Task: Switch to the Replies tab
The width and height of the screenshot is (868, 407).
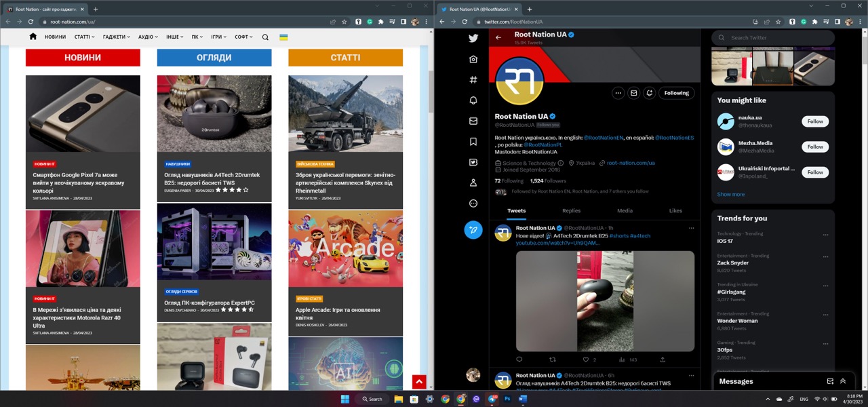Action: [x=572, y=210]
